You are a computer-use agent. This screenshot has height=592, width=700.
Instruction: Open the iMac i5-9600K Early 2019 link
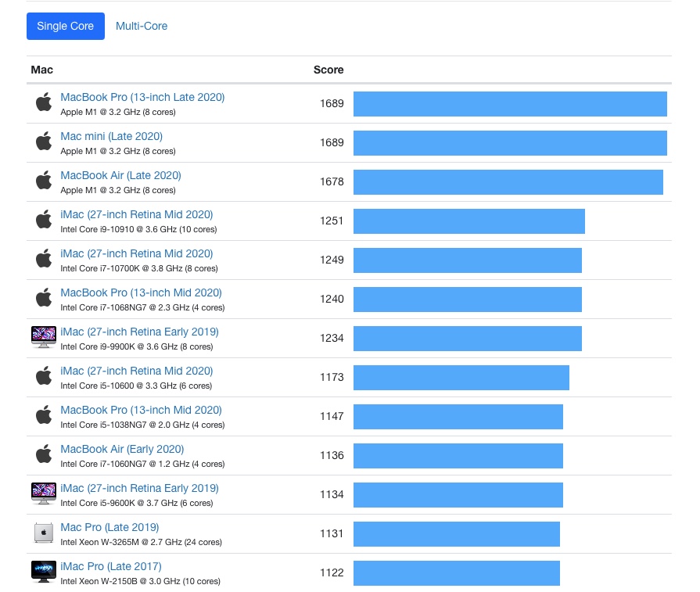pos(139,488)
